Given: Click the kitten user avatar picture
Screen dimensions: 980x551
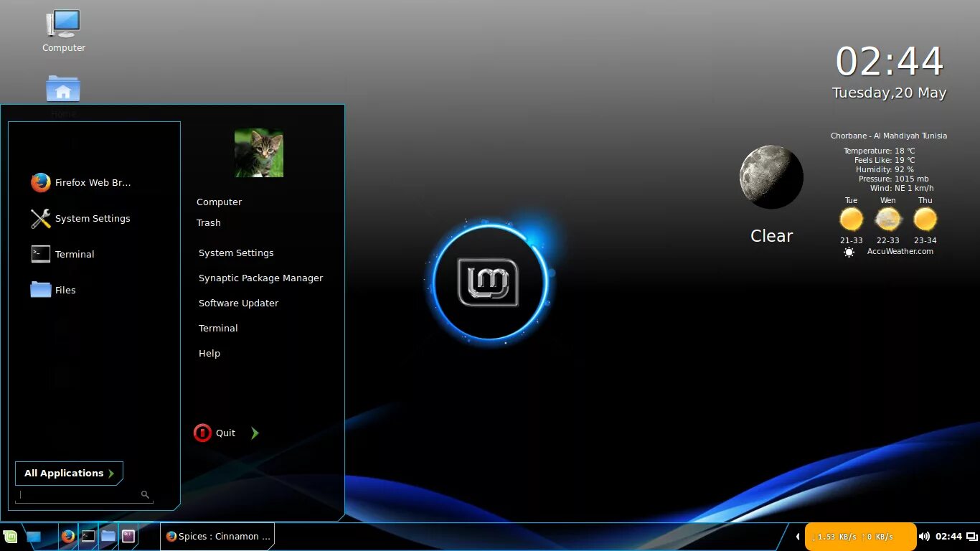Looking at the screenshot, I should [259, 153].
